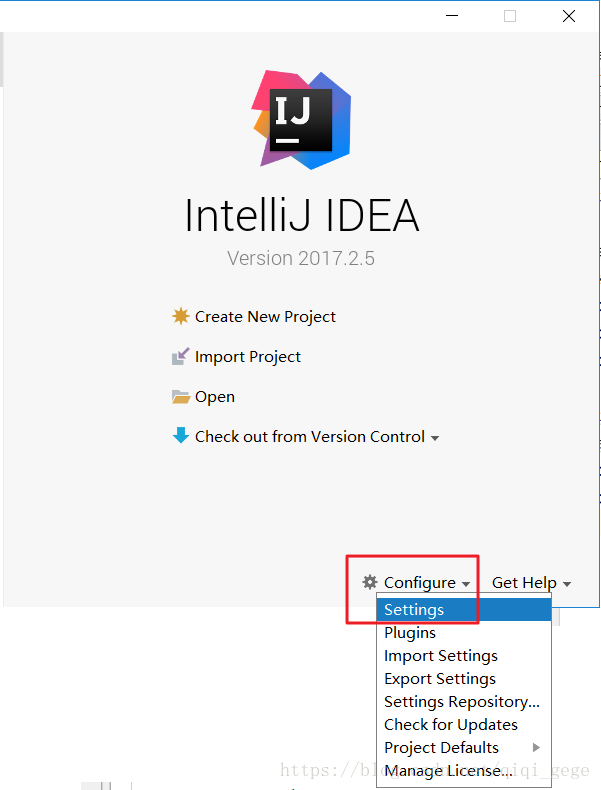Image resolution: width=601 pixels, height=790 pixels.
Task: Click the Create New Project link
Action: pyautogui.click(x=265, y=316)
